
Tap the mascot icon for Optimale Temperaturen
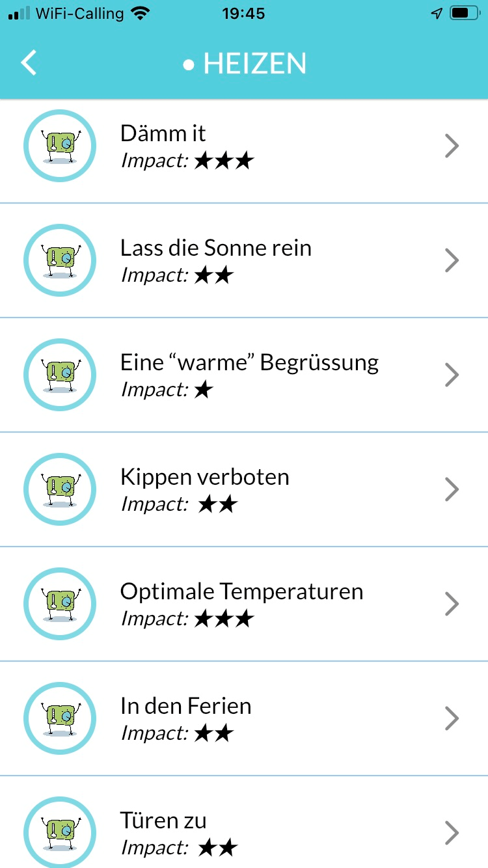pos(60,604)
